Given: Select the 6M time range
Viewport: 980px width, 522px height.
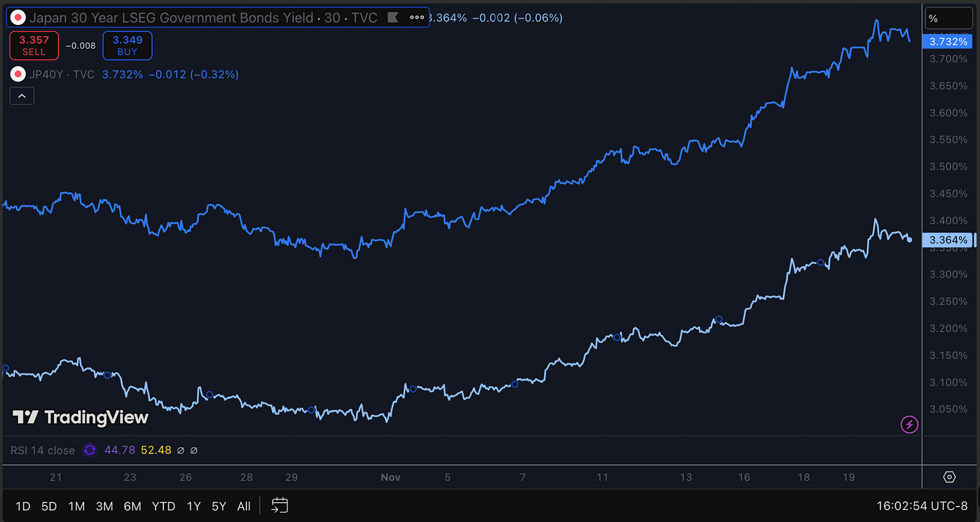Looking at the screenshot, I should click(x=133, y=506).
